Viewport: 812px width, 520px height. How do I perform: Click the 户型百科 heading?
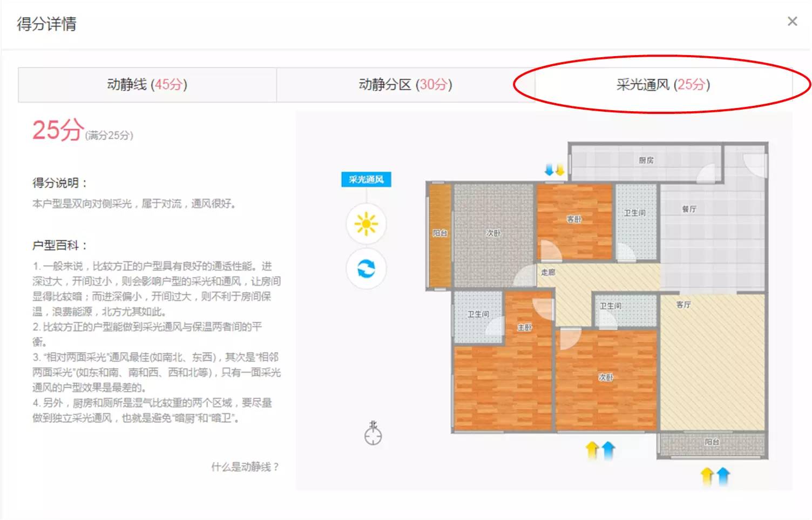[x=59, y=245]
